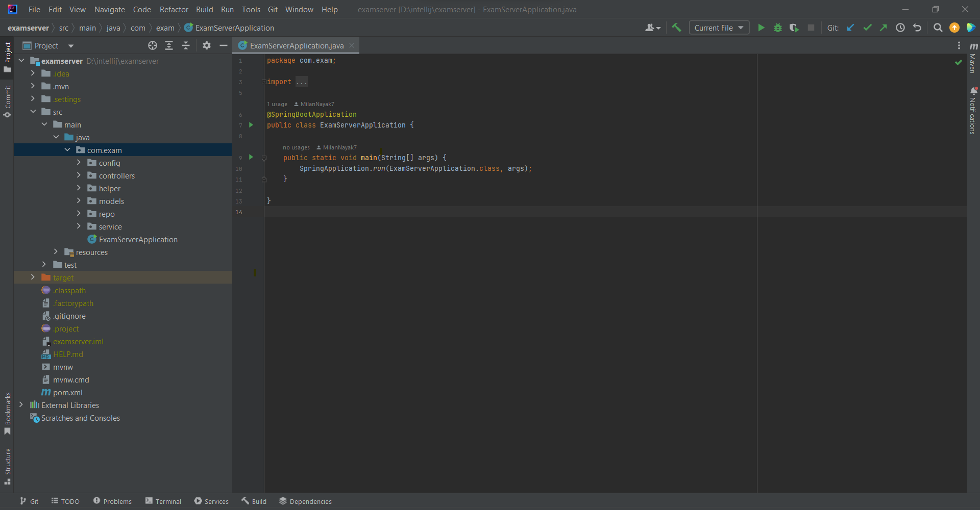
Task: Click the Build project hammer icon
Action: pyautogui.click(x=676, y=28)
